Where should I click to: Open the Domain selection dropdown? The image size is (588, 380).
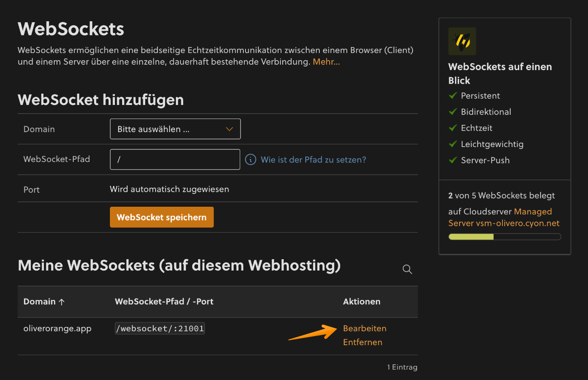point(175,129)
